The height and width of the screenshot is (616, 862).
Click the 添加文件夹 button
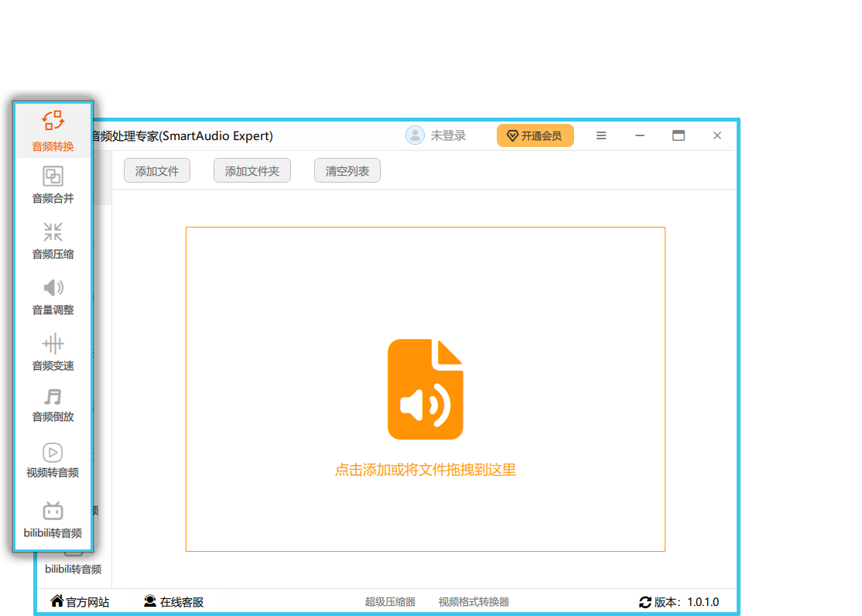(x=252, y=171)
